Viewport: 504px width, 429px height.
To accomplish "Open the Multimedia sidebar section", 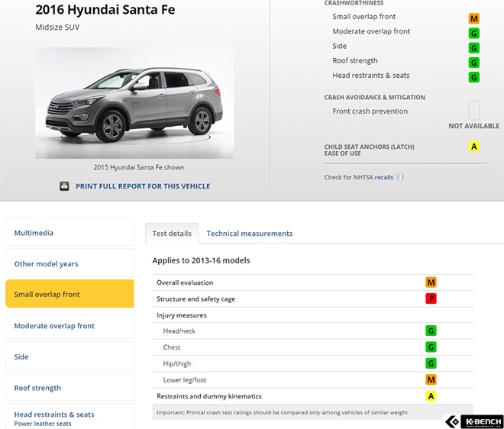I will (x=69, y=232).
